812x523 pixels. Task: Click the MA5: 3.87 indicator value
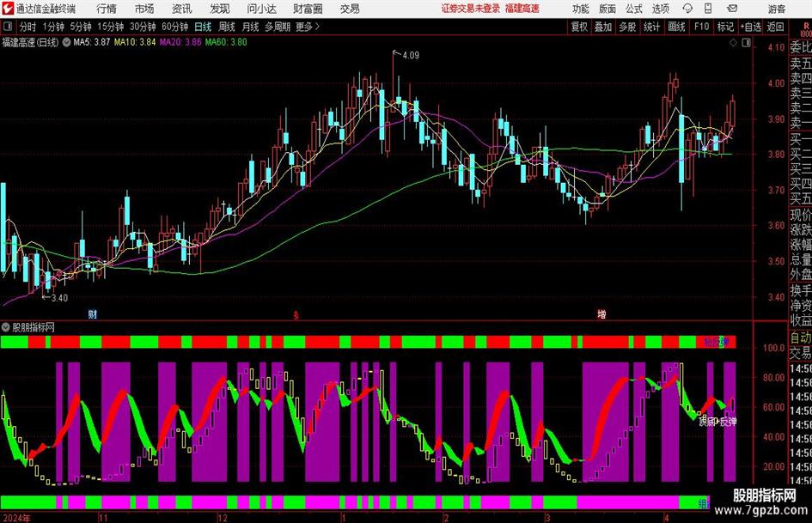(92, 42)
